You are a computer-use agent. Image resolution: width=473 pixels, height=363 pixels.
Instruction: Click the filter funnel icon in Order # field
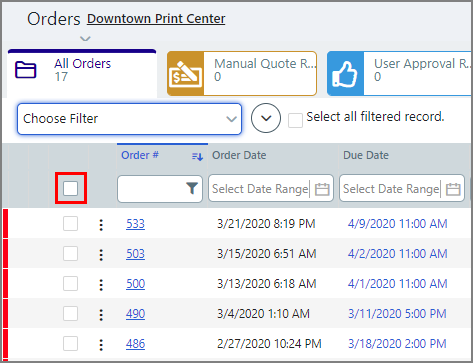[x=192, y=188]
